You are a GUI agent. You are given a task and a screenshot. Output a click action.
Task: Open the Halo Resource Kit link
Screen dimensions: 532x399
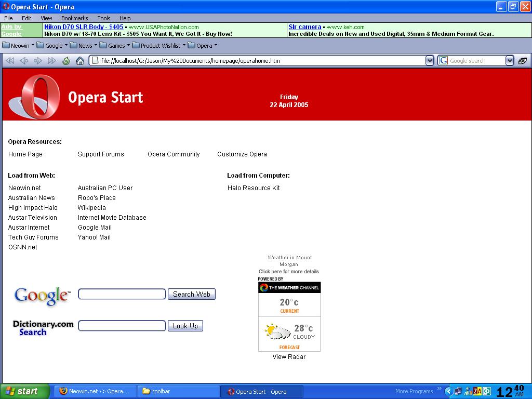click(x=254, y=188)
